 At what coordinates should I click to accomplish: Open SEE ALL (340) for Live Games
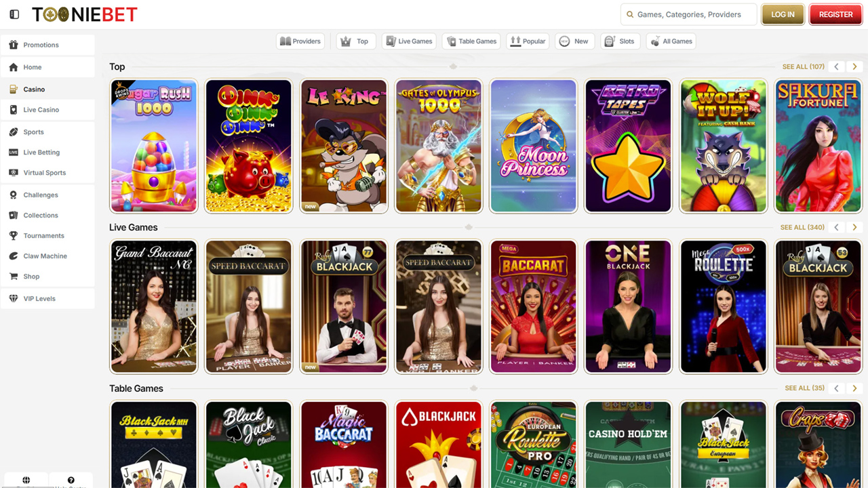(x=802, y=227)
